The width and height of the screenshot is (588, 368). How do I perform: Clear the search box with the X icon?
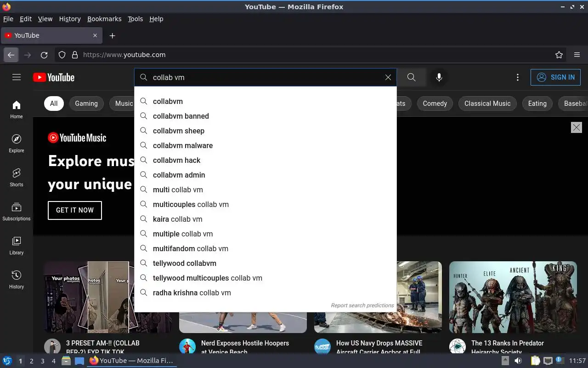pyautogui.click(x=388, y=77)
